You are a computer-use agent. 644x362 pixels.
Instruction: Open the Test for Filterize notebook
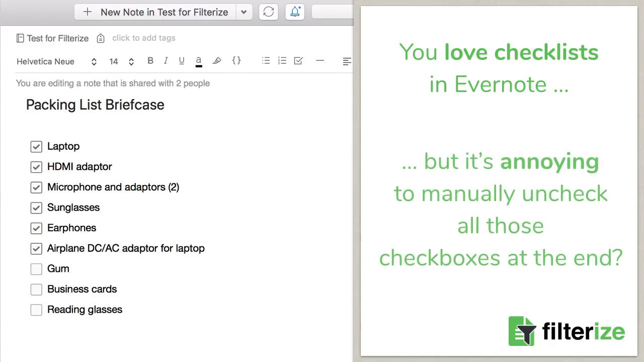tap(57, 38)
